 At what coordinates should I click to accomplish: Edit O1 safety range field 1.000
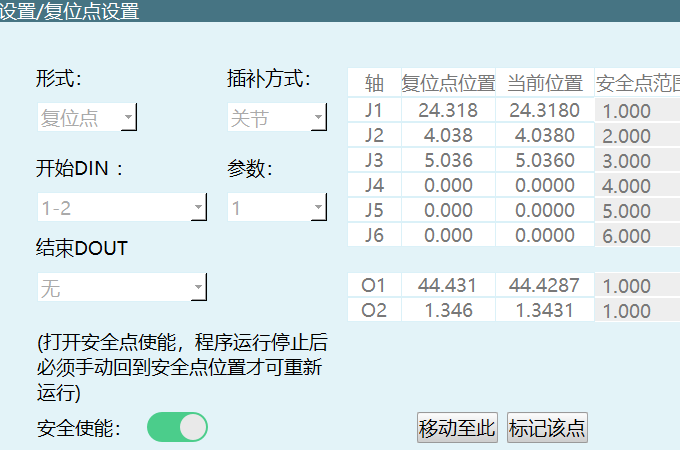(x=637, y=286)
